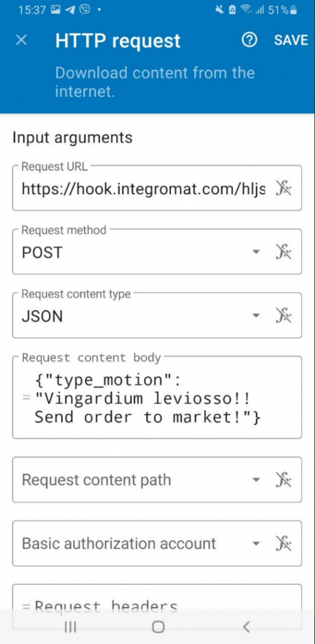Toggle expression icon for Basic authorization account
This screenshot has width=315, height=644.
coord(284,543)
